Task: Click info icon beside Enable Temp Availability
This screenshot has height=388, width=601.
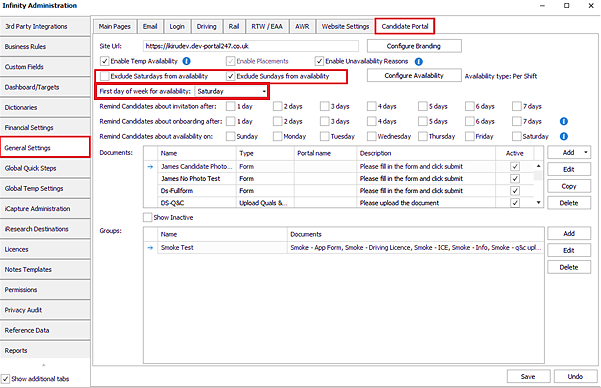Action: click(x=187, y=61)
